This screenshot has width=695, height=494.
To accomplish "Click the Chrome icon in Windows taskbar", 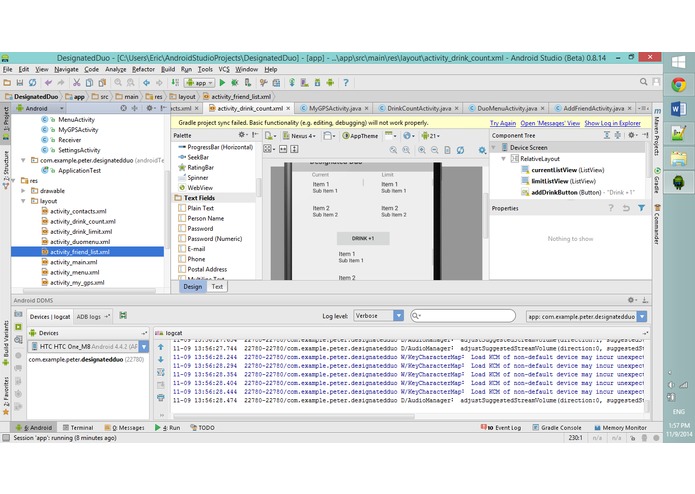I will click(x=679, y=85).
